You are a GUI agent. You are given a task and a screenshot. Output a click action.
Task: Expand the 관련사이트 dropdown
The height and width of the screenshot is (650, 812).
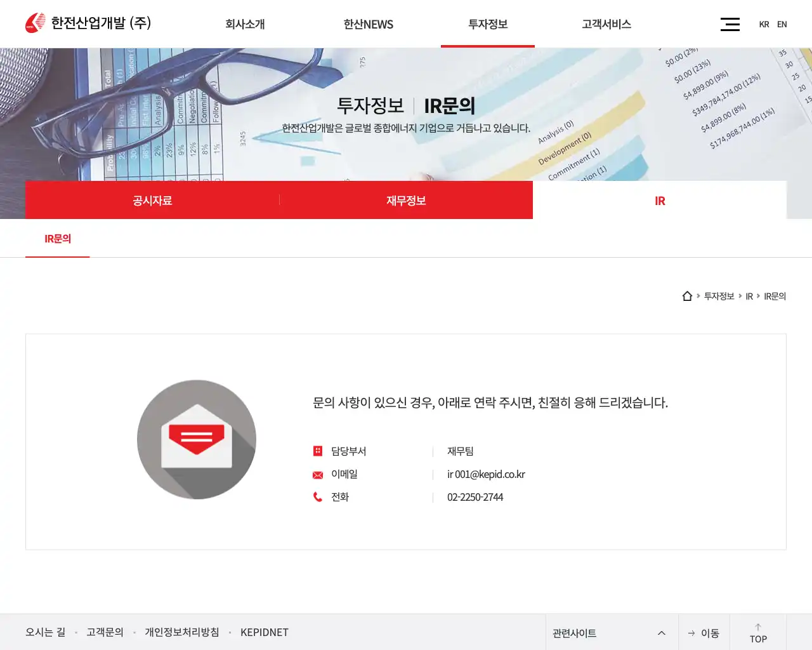coord(609,633)
